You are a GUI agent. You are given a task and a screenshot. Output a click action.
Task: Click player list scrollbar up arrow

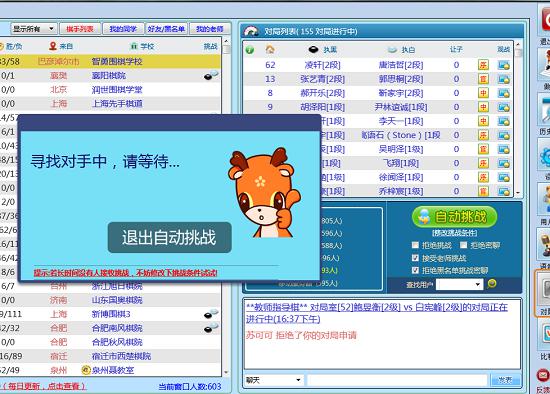[x=226, y=41]
